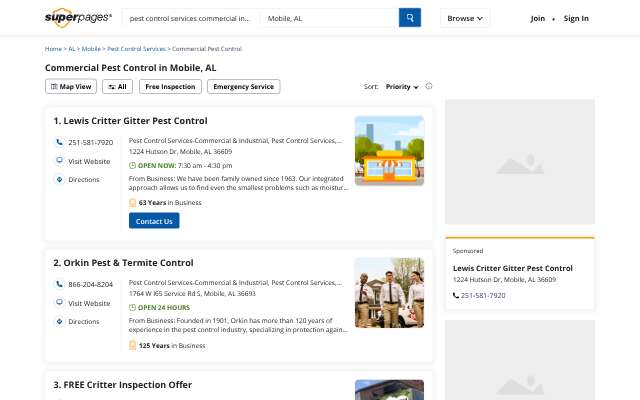The image size is (640, 400).
Task: Click phone icon for Orkin listing
Action: point(59,284)
